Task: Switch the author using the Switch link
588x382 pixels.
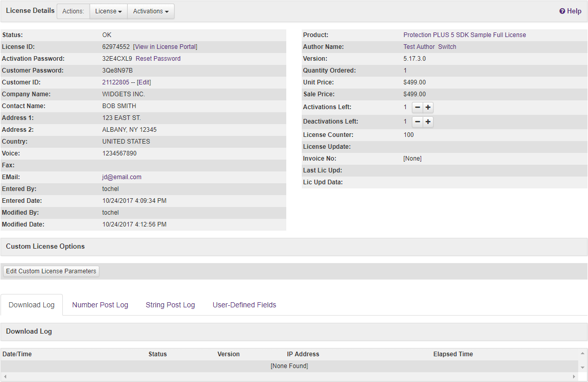Action: 446,46
